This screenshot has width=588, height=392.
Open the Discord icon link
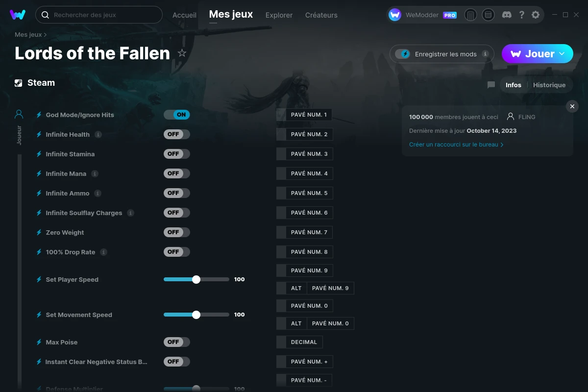tap(507, 15)
